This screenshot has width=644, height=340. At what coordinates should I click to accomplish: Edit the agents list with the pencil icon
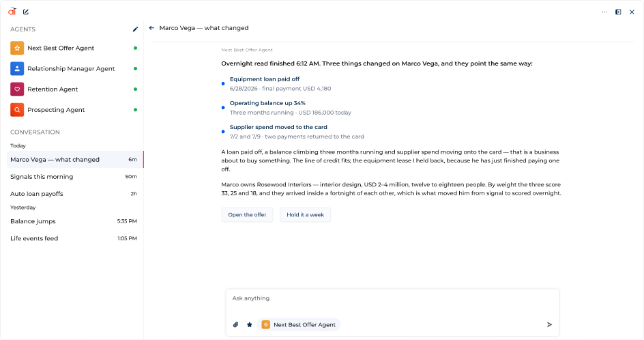click(136, 29)
